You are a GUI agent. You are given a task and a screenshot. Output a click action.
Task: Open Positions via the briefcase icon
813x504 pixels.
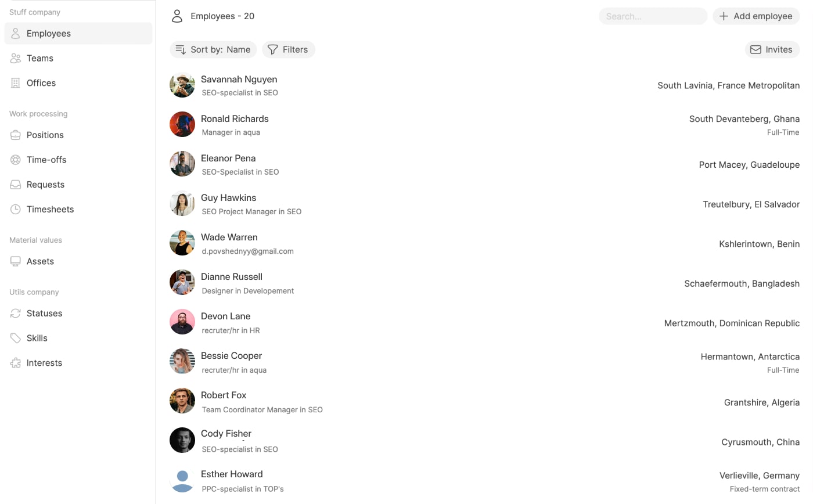[16, 135]
